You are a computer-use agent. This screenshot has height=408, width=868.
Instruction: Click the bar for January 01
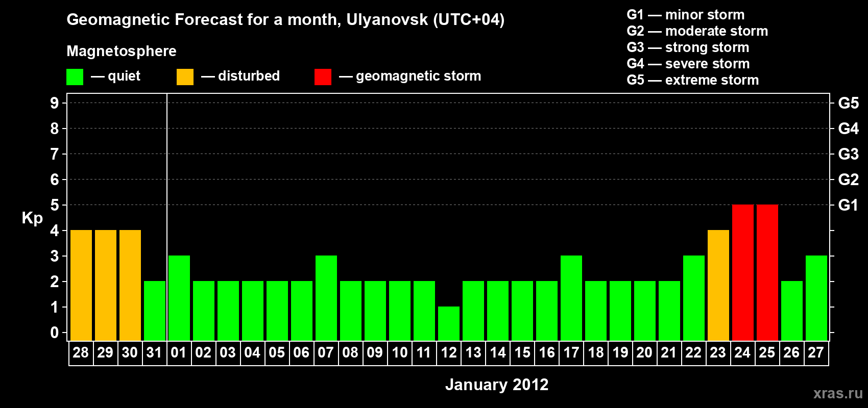click(179, 298)
